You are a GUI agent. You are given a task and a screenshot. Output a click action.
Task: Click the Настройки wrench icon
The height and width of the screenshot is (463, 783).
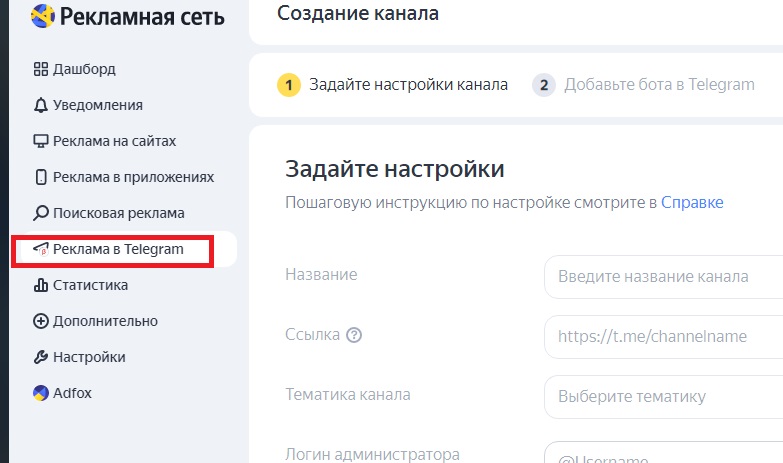41,357
